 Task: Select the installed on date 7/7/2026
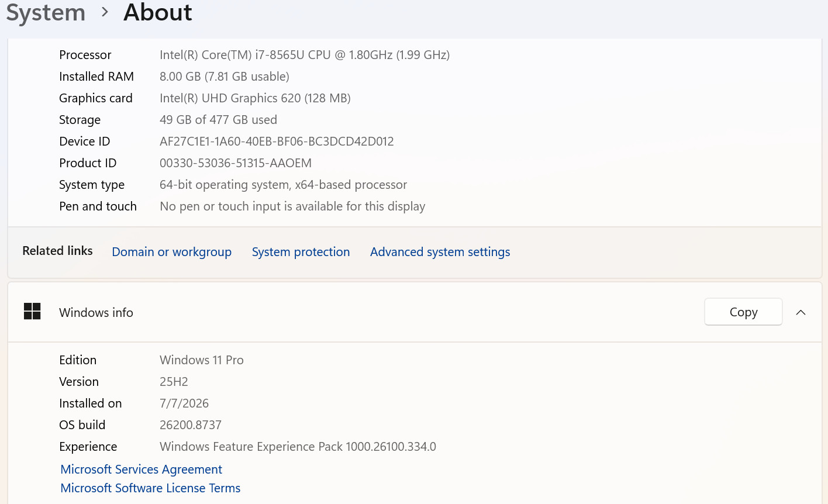coord(184,403)
